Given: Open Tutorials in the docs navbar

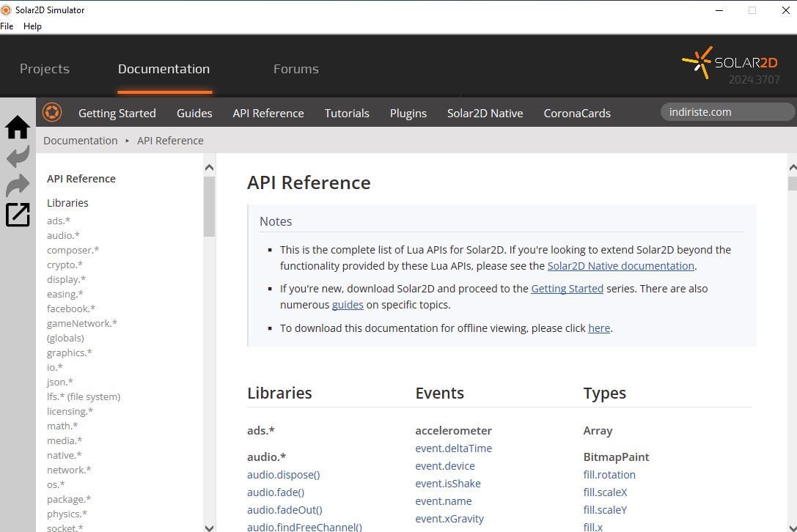Looking at the screenshot, I should [347, 114].
